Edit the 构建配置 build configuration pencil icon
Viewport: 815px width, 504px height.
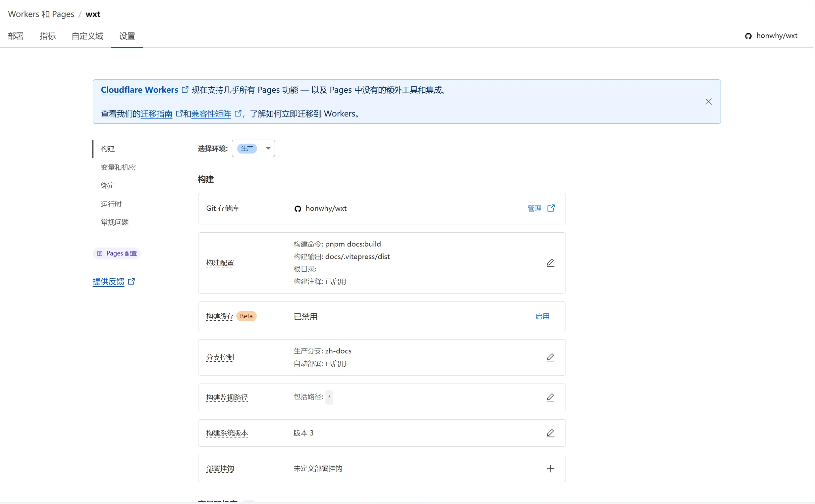[550, 263]
